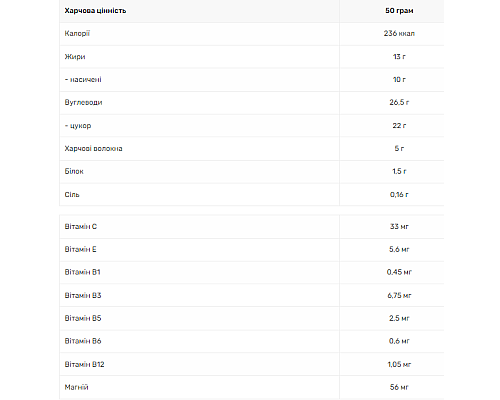Select the '- насичені' row label
500x400 pixels.
click(83, 80)
